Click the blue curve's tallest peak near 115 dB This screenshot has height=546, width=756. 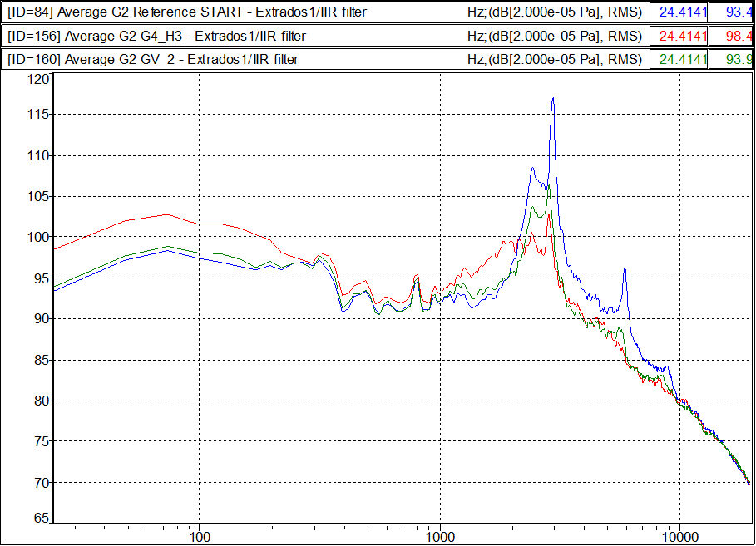(553, 98)
